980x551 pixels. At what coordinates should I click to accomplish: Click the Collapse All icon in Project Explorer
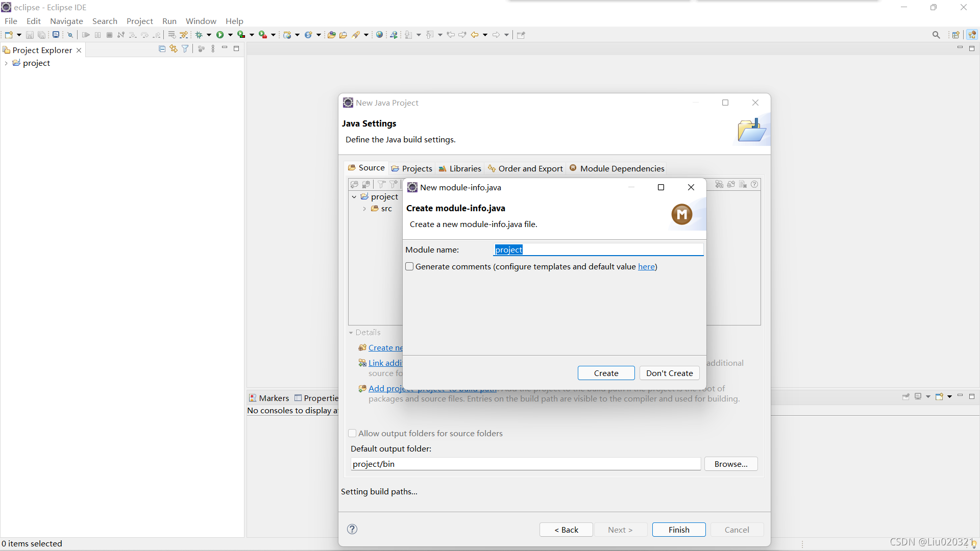coord(162,49)
